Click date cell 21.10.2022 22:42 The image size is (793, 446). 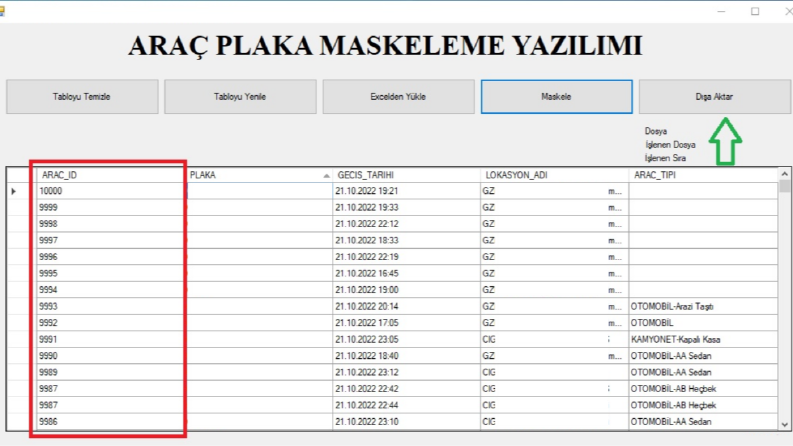[407, 389]
